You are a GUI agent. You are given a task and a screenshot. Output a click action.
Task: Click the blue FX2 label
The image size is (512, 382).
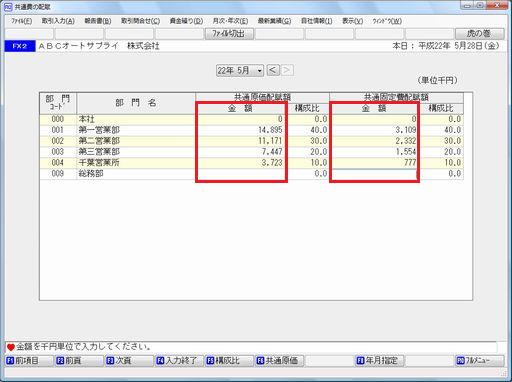click(x=20, y=46)
